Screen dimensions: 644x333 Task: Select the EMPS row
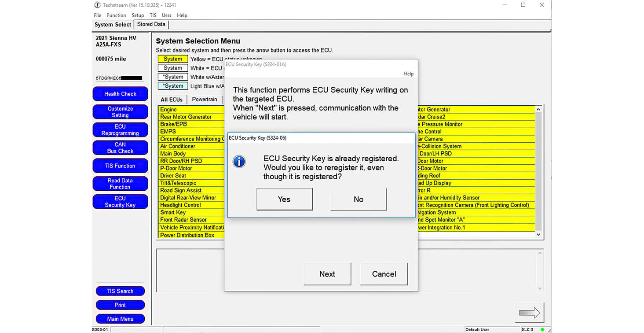click(192, 131)
